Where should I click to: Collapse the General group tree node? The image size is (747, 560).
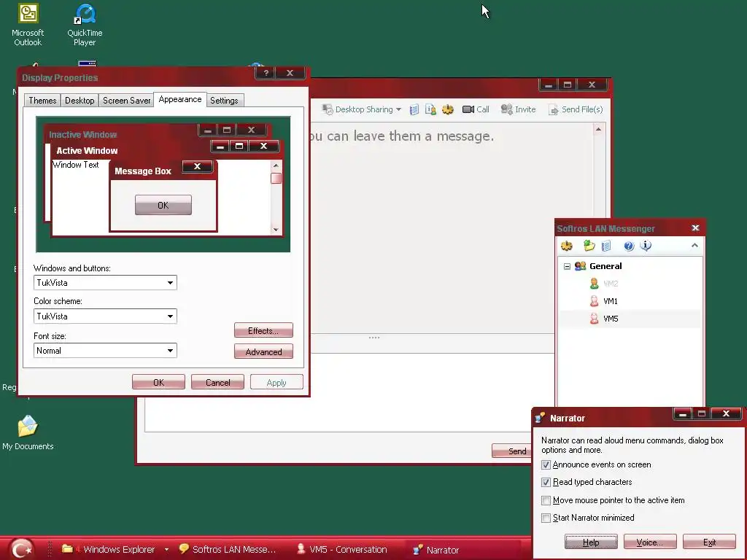[x=567, y=266]
